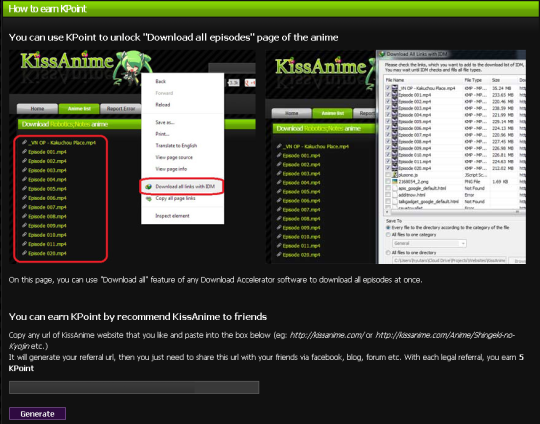
Task: Click the referral URL input box above Generate
Action: (x=134, y=387)
